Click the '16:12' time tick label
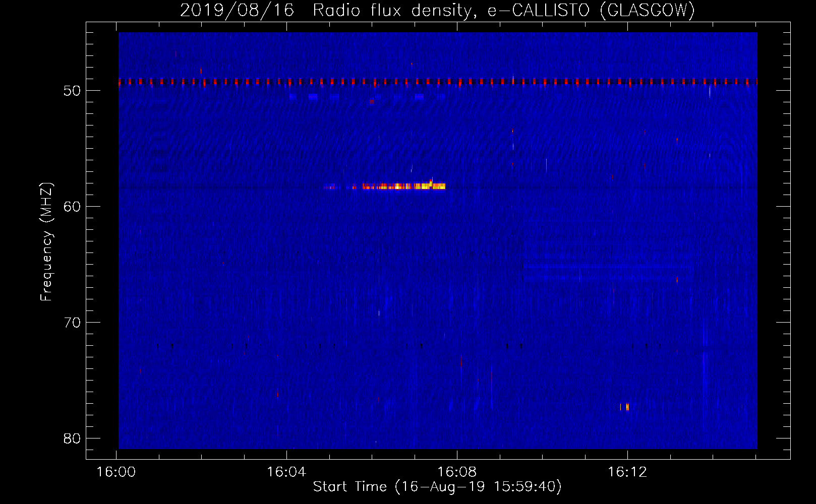816x504 pixels. click(x=627, y=472)
